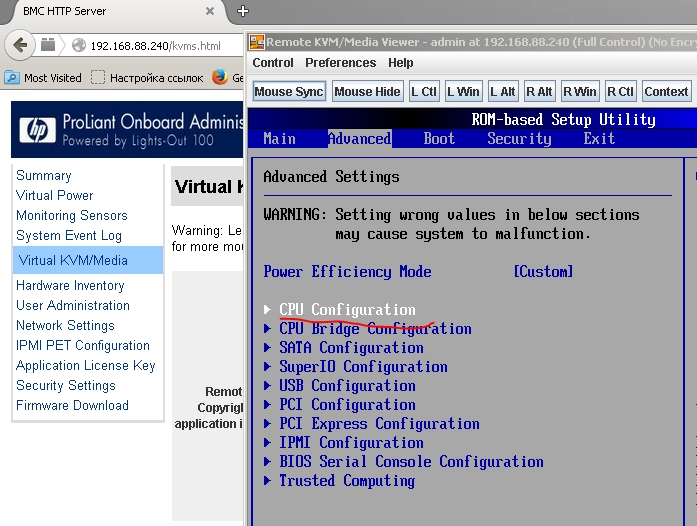The image size is (697, 526).
Task: Open the Network Settings link
Action: (x=65, y=325)
